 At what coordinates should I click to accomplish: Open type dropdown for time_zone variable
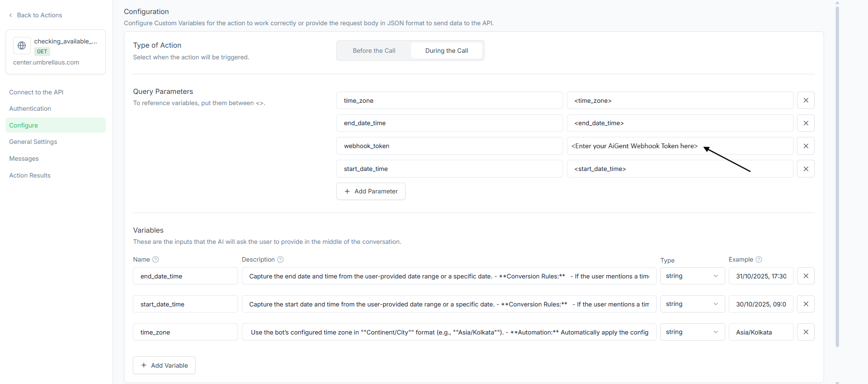tap(692, 332)
